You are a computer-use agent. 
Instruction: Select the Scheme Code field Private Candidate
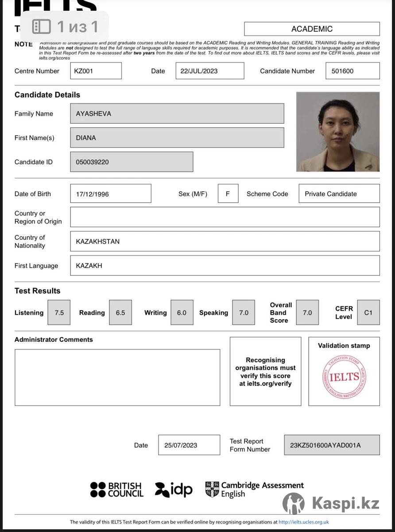(x=339, y=194)
